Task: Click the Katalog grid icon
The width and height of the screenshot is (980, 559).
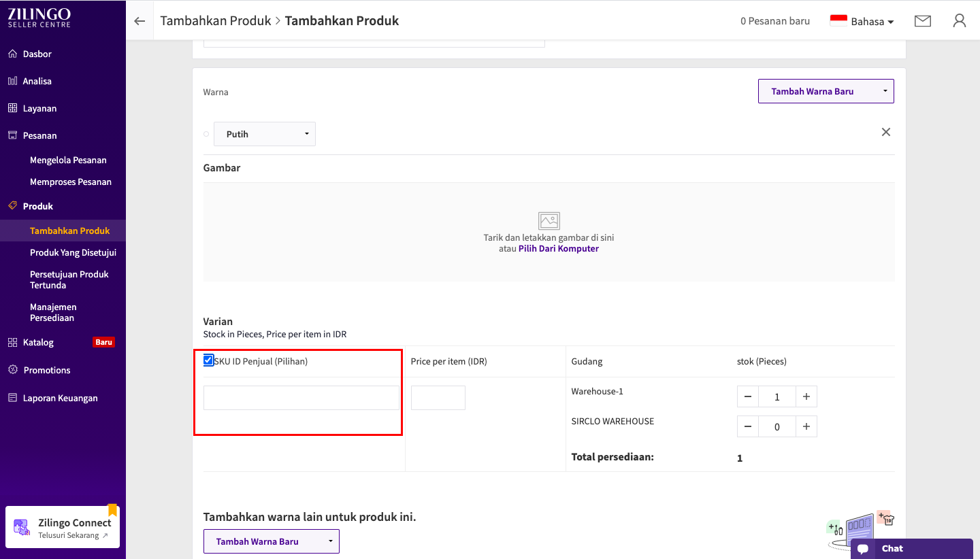Action: [12, 342]
